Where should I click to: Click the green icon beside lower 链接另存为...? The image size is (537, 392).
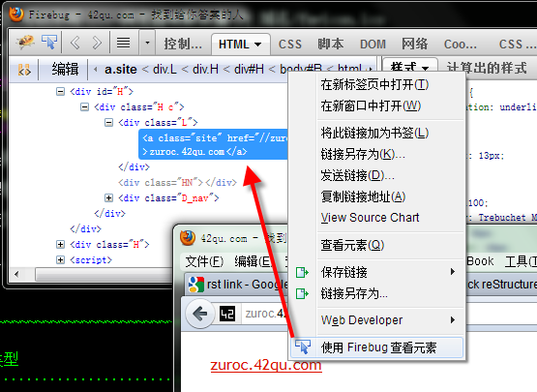[x=302, y=293]
